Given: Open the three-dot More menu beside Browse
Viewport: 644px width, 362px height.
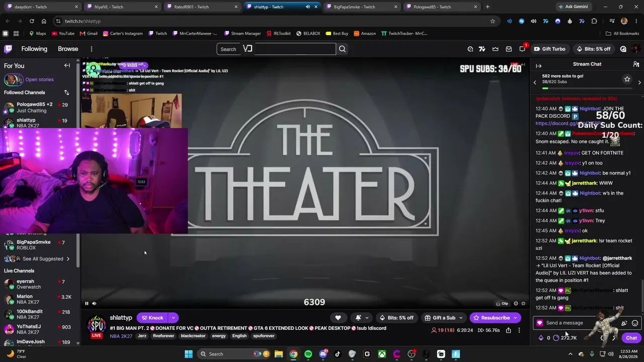Looking at the screenshot, I should (91, 49).
